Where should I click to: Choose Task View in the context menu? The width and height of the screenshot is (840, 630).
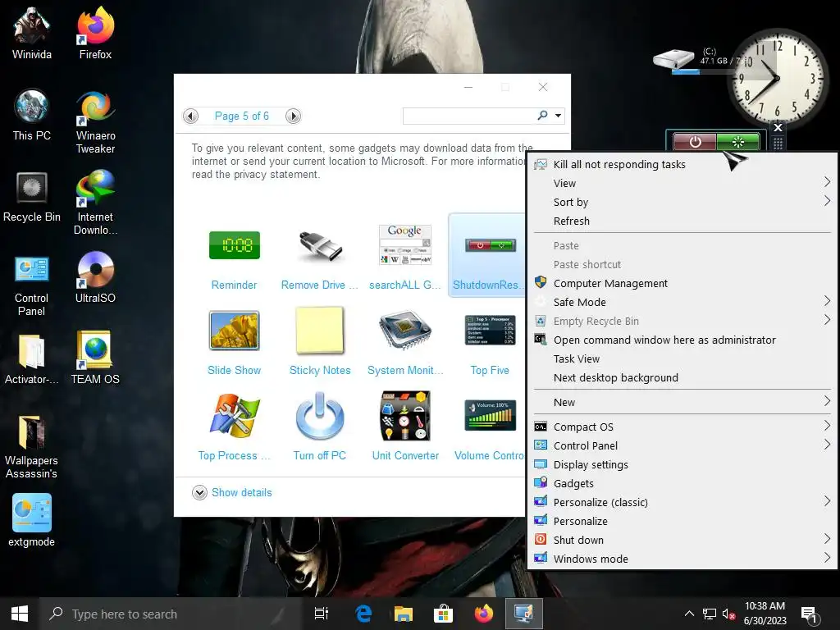click(682, 359)
